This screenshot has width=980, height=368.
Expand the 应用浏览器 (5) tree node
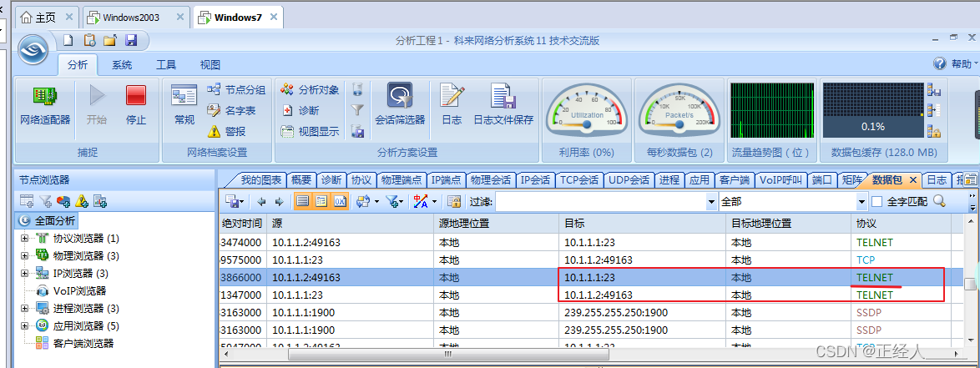pyautogui.click(x=24, y=325)
